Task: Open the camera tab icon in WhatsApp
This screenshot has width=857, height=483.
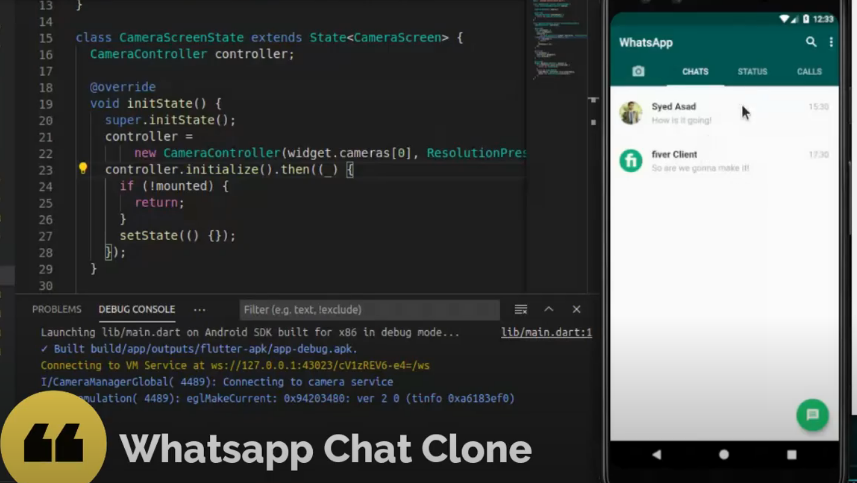Action: (638, 72)
